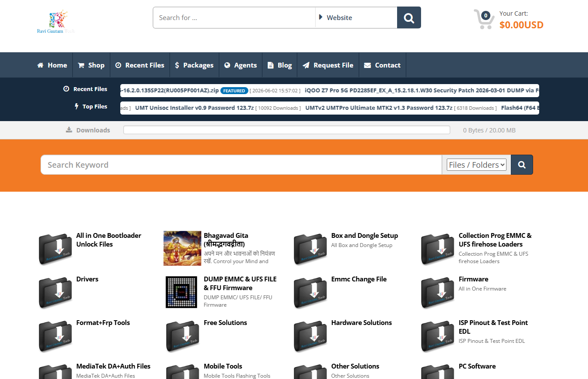This screenshot has height=379, width=588.
Task: Click the Recent Files ticker label
Action: pos(85,89)
